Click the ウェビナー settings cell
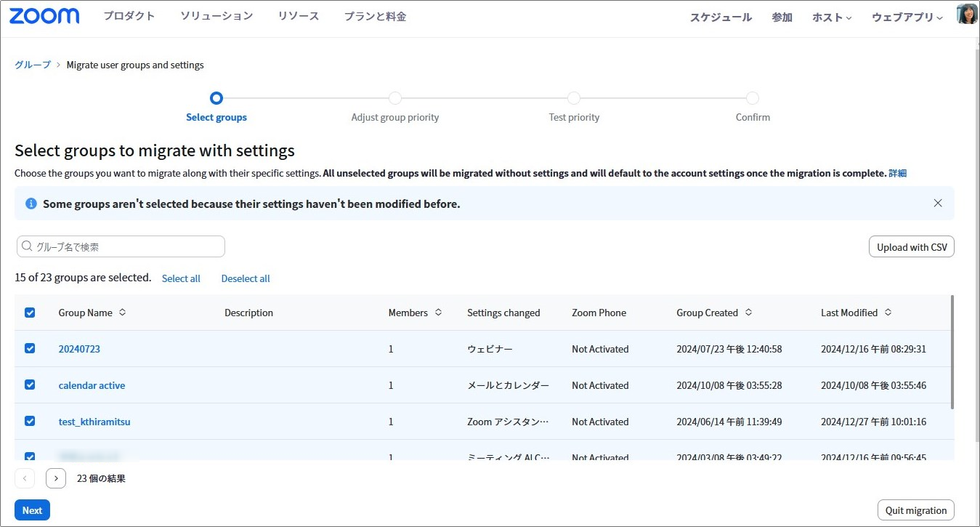This screenshot has width=980, height=527. click(x=490, y=349)
